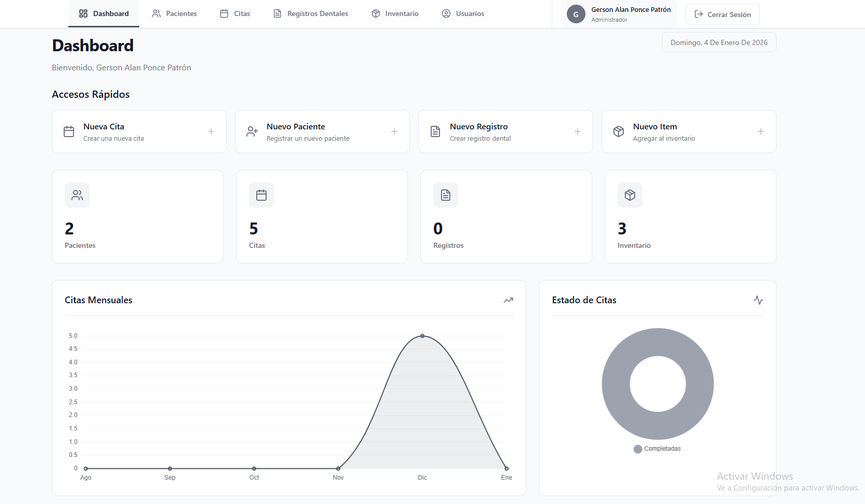Viewport: 865px width, 504px height.
Task: Click the box icon above Inventario count
Action: [x=630, y=195]
